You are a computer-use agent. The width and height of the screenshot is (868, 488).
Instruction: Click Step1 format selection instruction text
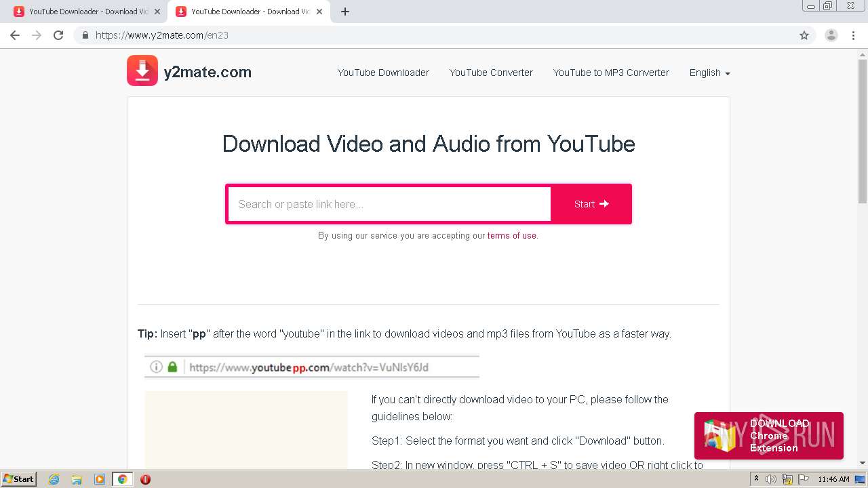click(517, 441)
